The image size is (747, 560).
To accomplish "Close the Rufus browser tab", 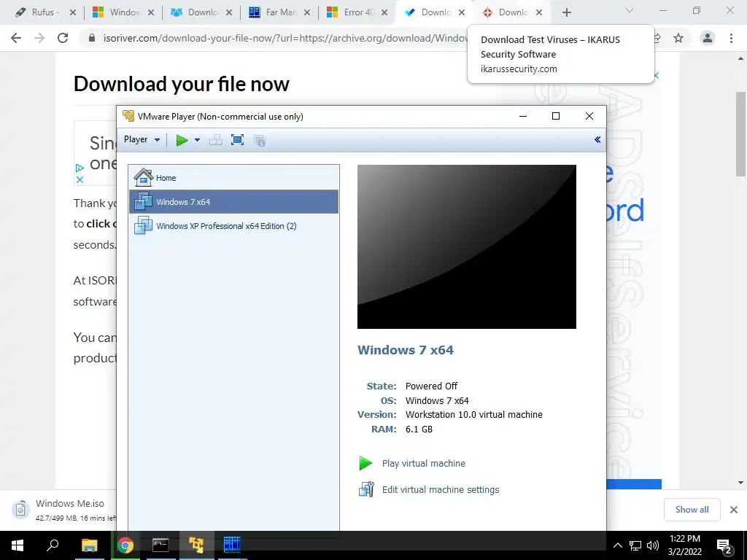I will coord(73,12).
